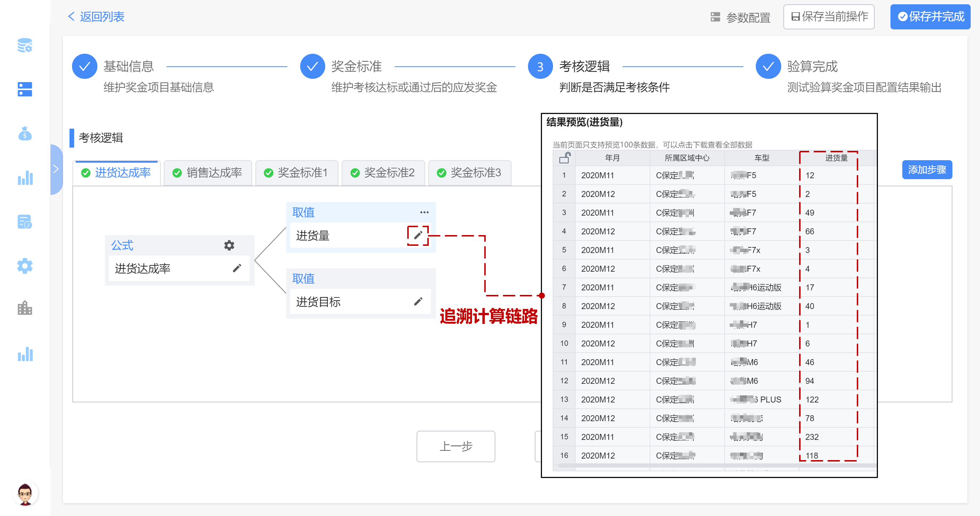
Task: Click the gear settings sidebar icon
Action: (25, 266)
